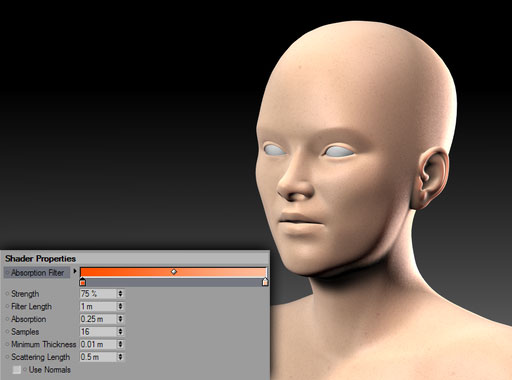Screen dimensions: 512x380
Task: Toggle the animation dot beside Use Normals
Action: (25, 369)
